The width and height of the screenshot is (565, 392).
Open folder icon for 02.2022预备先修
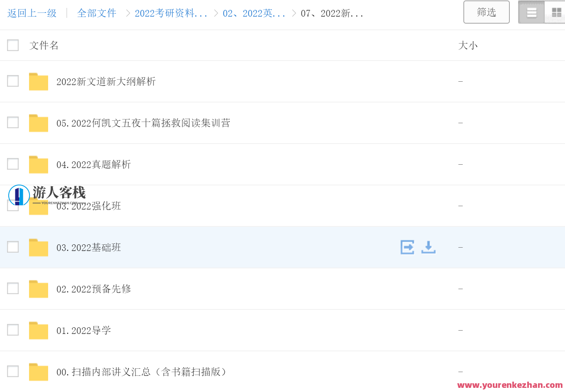coord(39,289)
